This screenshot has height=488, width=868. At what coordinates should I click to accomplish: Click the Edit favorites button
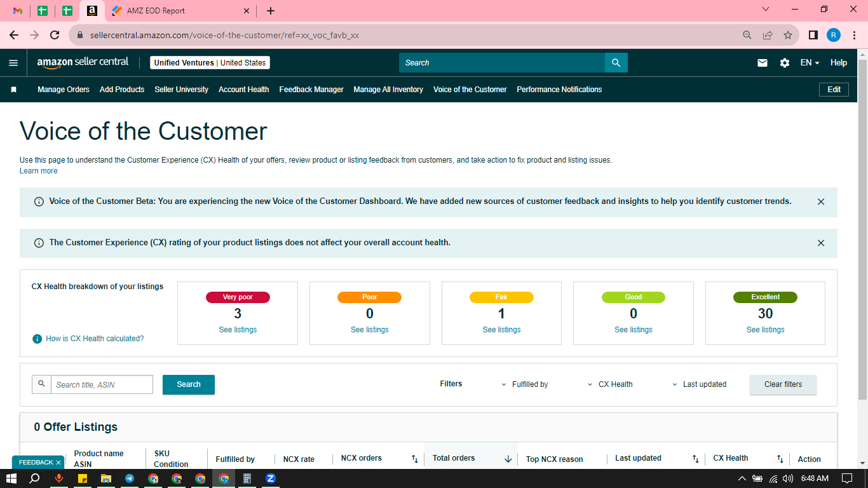pyautogui.click(x=834, y=90)
